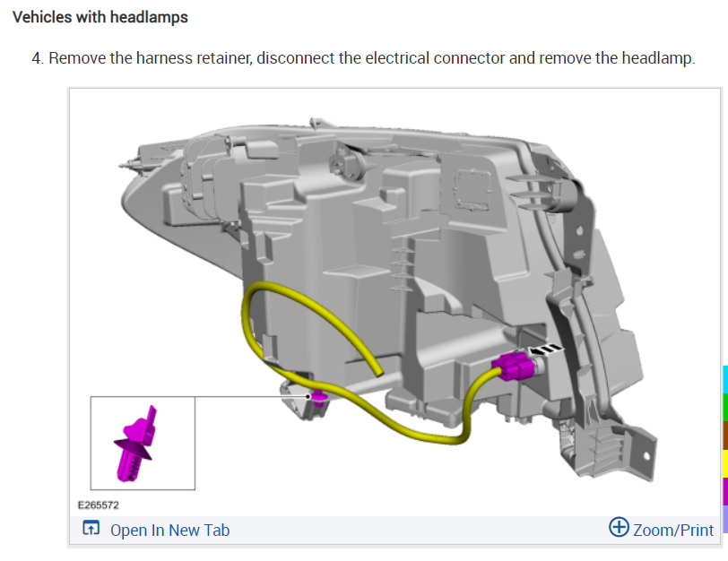The height and width of the screenshot is (561, 728).
Task: Select the green color bar segment
Action: click(725, 408)
